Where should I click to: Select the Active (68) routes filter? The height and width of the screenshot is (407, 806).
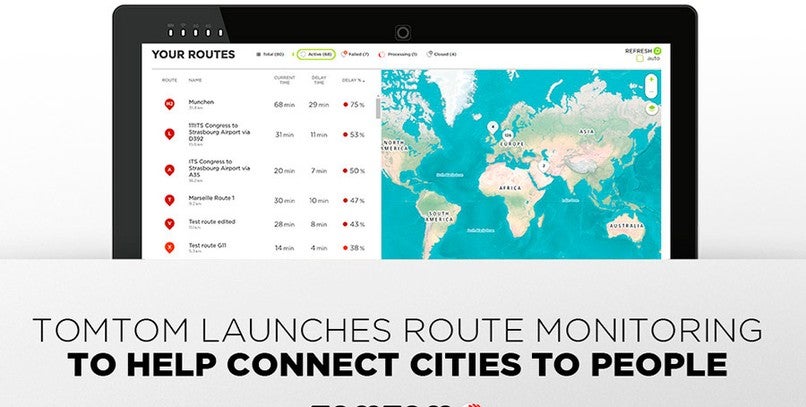click(x=316, y=54)
